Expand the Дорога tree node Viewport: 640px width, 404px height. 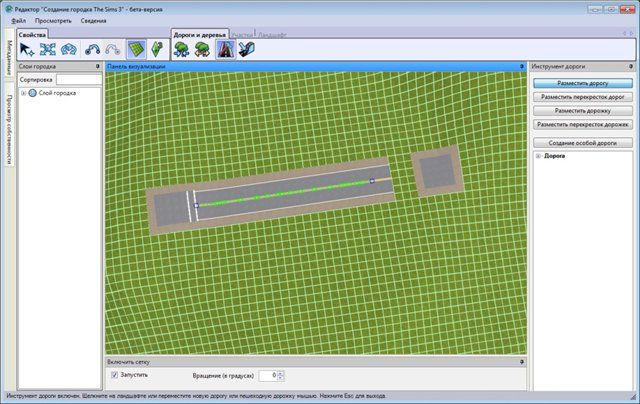point(539,157)
